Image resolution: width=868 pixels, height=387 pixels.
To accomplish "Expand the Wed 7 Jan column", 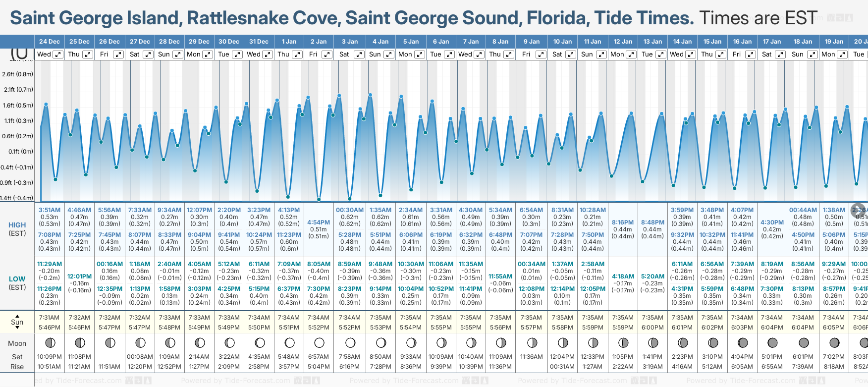I will click(x=479, y=55).
